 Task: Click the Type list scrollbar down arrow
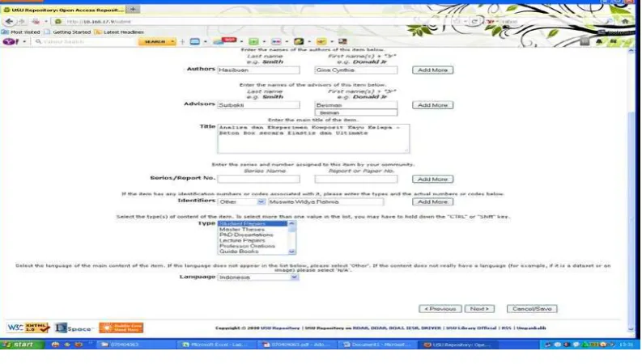pyautogui.click(x=291, y=252)
